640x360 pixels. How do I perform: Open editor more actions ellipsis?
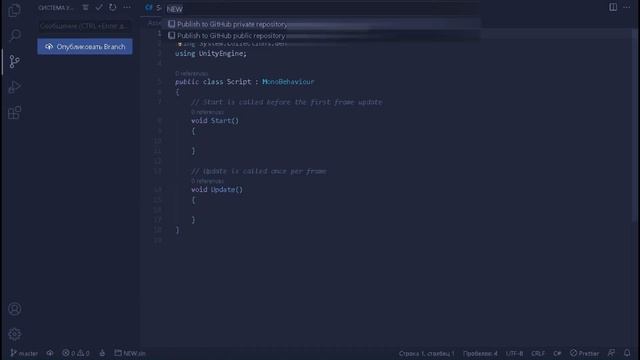tap(627, 7)
